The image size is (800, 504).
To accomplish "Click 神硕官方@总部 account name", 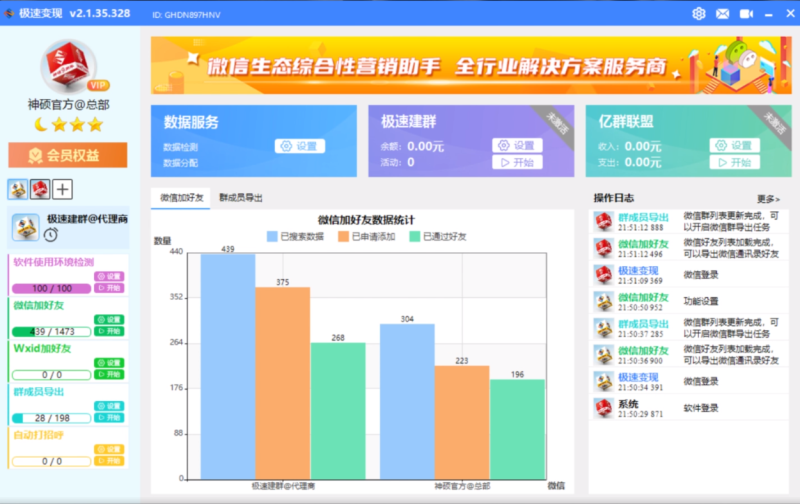I will click(x=69, y=105).
